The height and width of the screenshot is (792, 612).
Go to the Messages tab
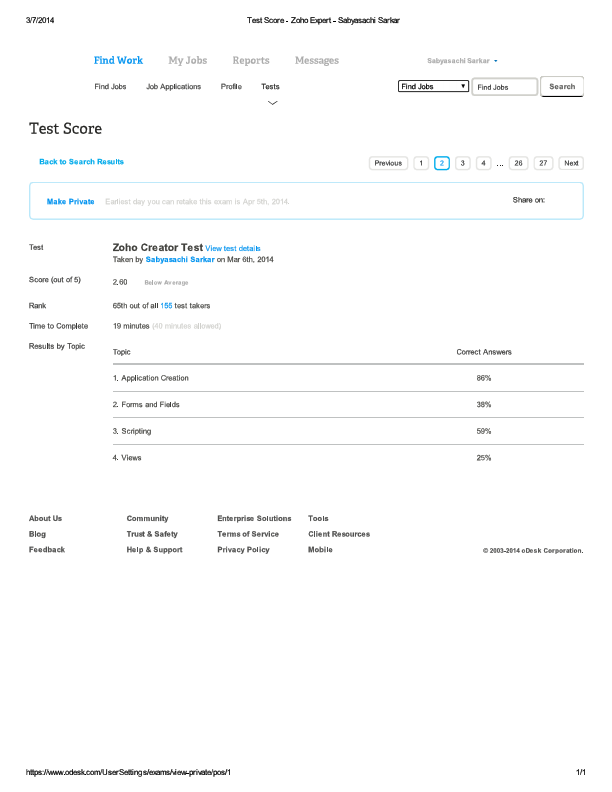[x=317, y=61]
